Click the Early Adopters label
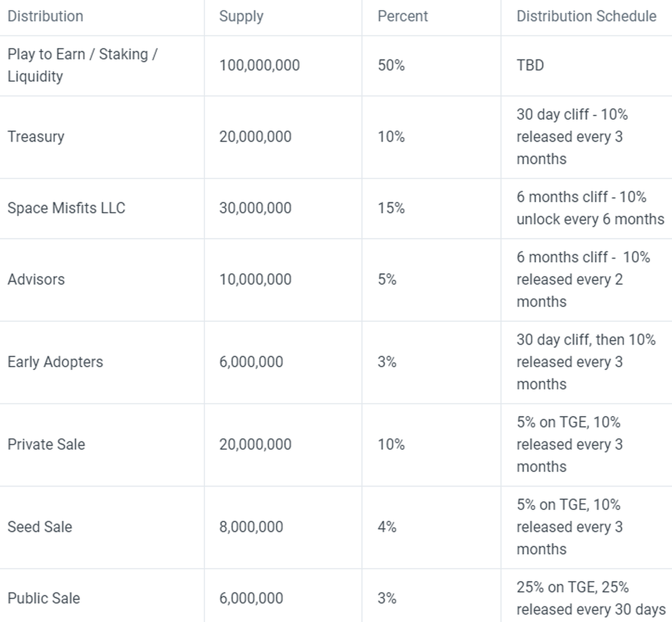Image resolution: width=672 pixels, height=622 pixels. pos(55,362)
